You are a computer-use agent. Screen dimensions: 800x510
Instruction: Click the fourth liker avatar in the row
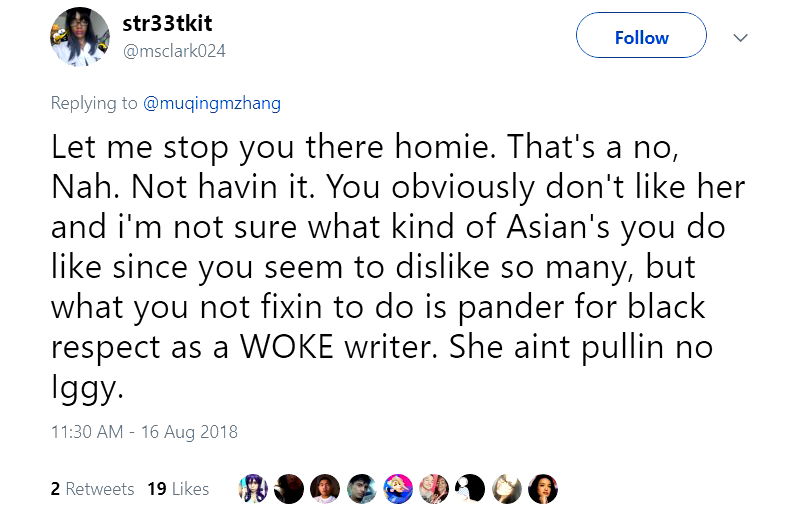(x=361, y=488)
